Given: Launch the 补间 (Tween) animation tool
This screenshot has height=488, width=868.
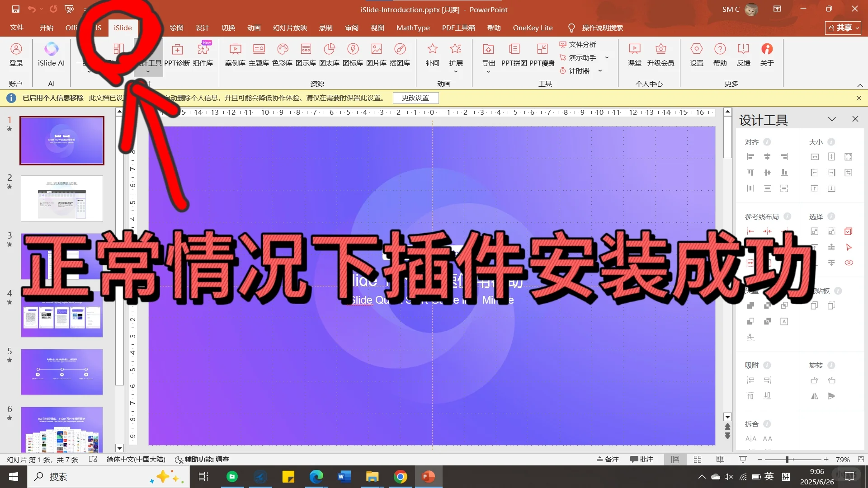Looking at the screenshot, I should [x=432, y=54].
